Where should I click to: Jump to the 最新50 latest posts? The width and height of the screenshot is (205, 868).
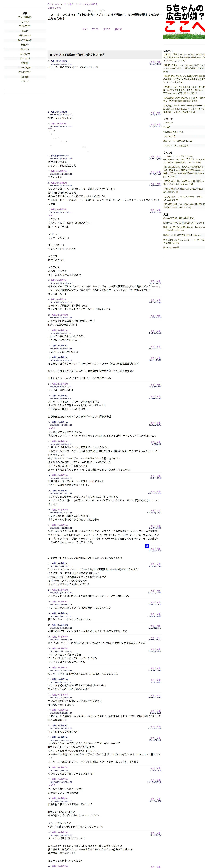(x=118, y=29)
